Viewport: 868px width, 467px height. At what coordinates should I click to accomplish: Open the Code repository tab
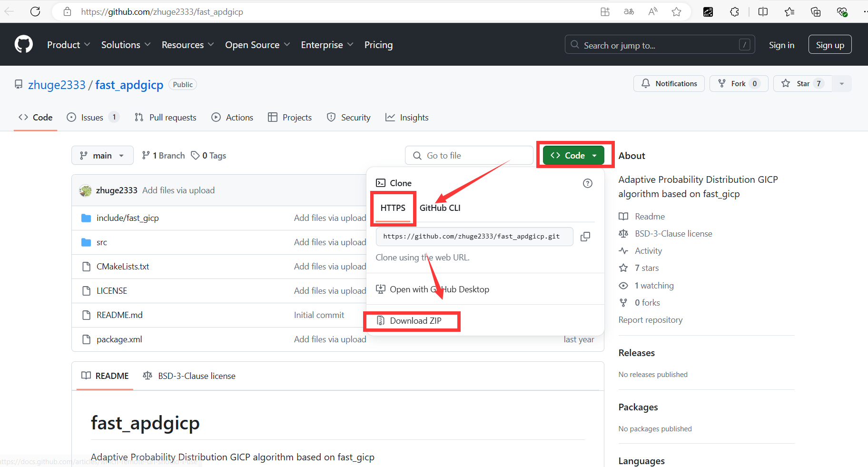36,117
